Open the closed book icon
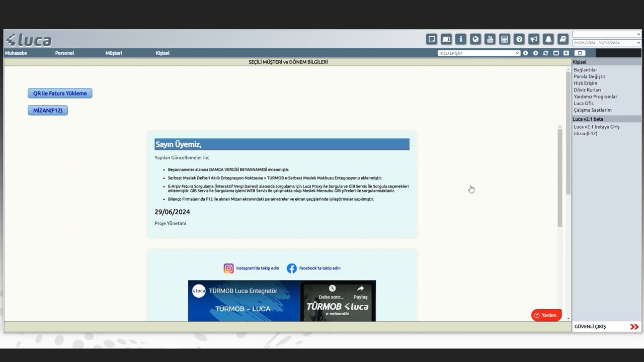This screenshot has height=362, width=644. pos(563,39)
